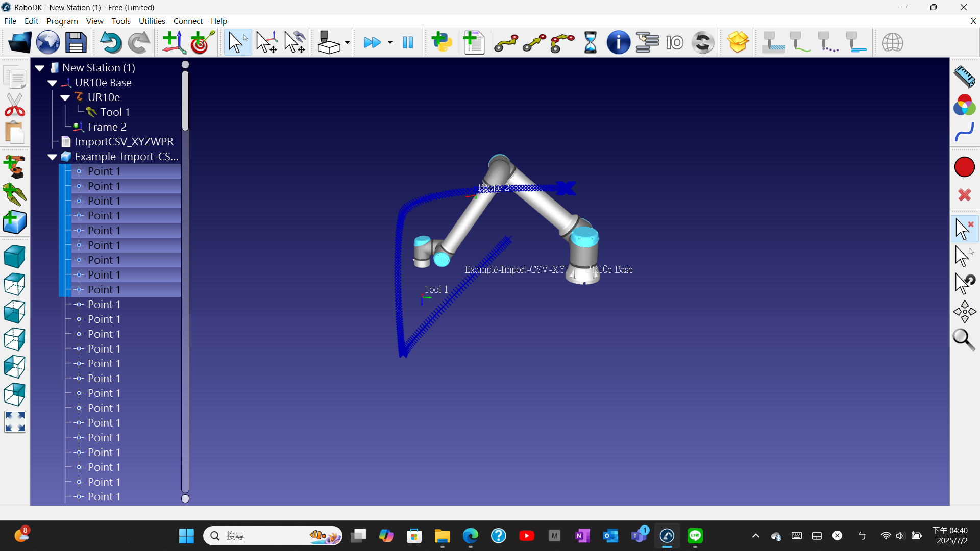Select the Zoom magnifier tool
Image resolution: width=980 pixels, height=551 pixels.
point(964,339)
